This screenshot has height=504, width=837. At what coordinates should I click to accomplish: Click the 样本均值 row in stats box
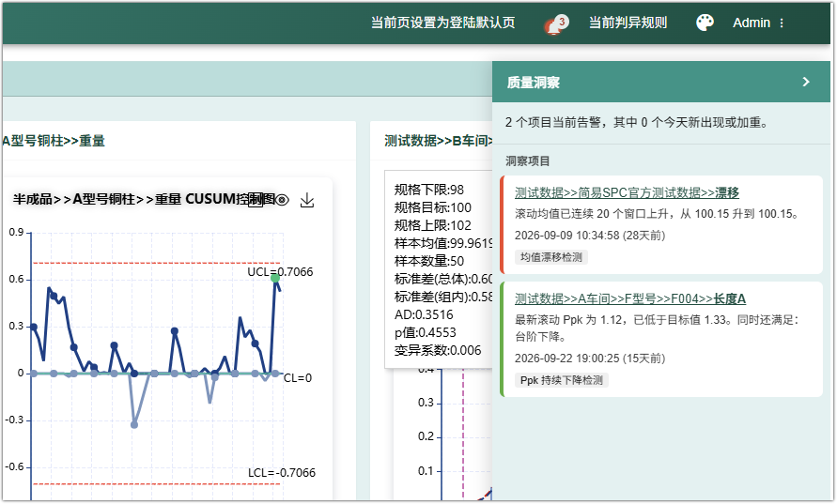[443, 243]
